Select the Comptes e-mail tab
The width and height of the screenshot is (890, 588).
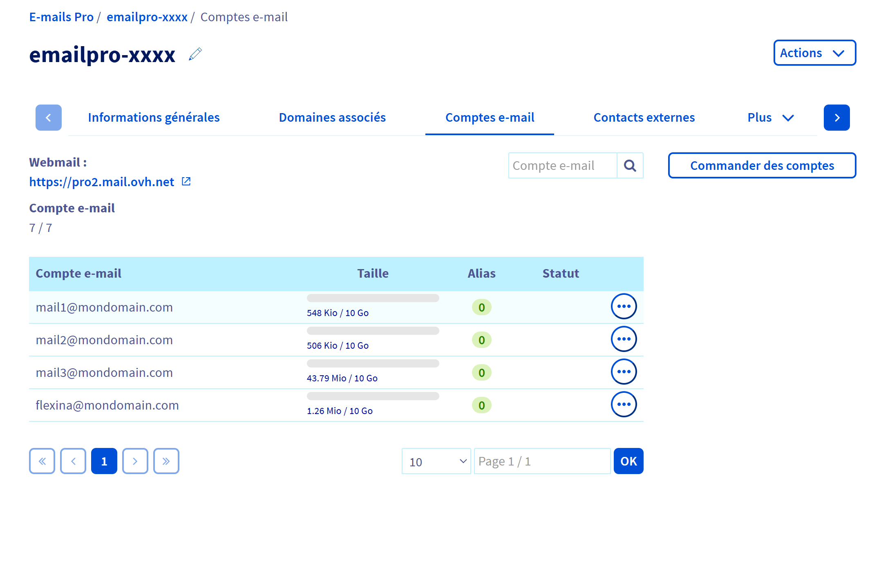[490, 118]
